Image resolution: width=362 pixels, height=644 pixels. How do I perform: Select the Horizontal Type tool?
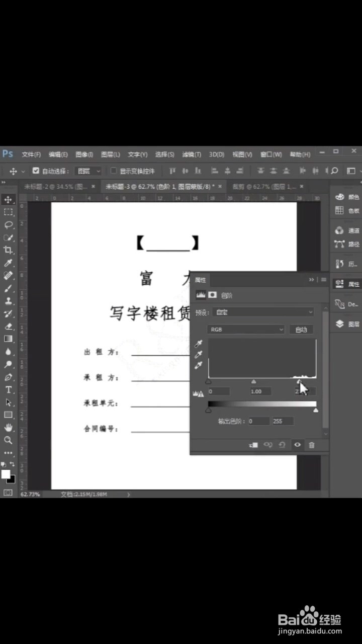click(x=8, y=389)
